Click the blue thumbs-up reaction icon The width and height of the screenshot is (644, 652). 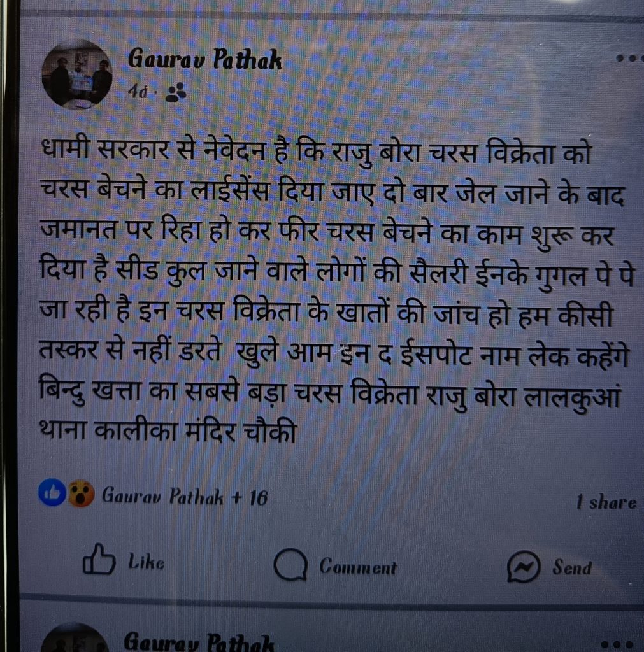[52, 493]
